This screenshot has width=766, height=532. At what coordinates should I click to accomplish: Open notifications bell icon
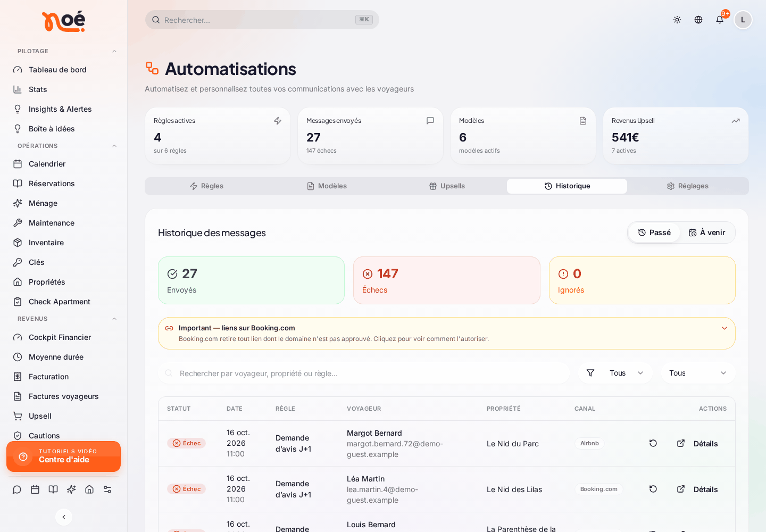click(x=720, y=20)
